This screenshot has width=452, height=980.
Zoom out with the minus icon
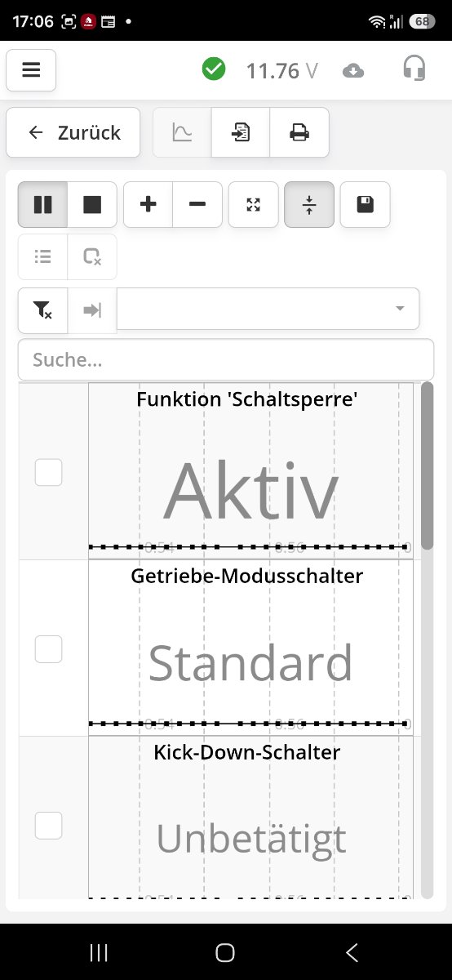point(197,204)
